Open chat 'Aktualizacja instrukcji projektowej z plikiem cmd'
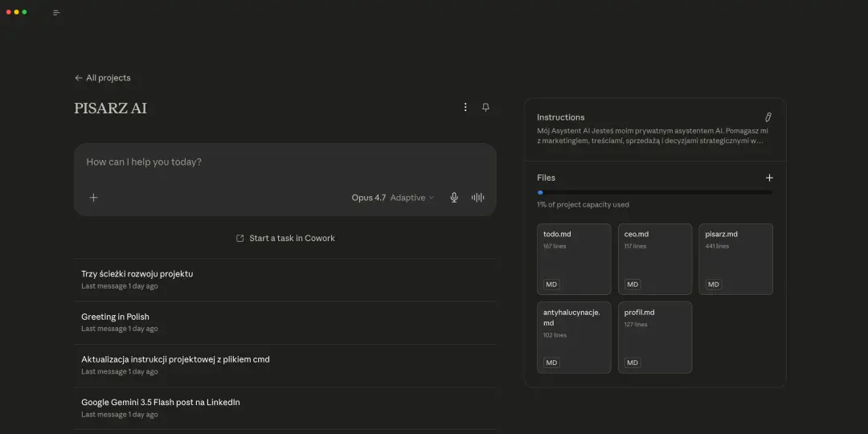This screenshot has width=868, height=434. click(285, 366)
